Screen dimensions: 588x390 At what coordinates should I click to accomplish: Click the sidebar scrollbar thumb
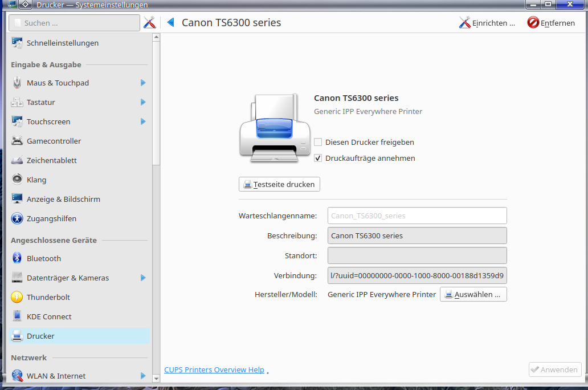point(156,103)
